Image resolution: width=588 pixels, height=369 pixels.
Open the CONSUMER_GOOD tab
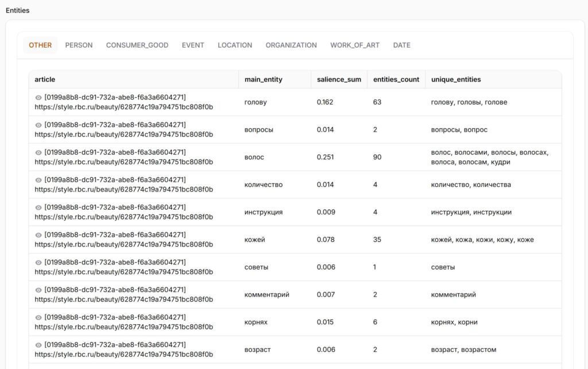[137, 45]
